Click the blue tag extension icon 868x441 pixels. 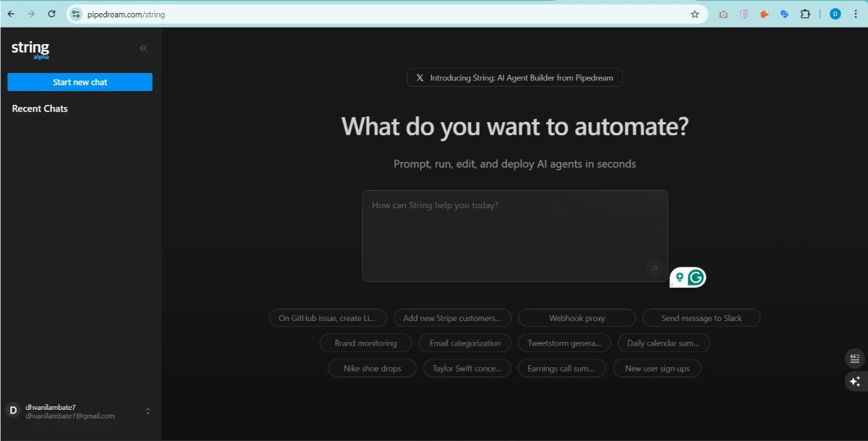785,14
